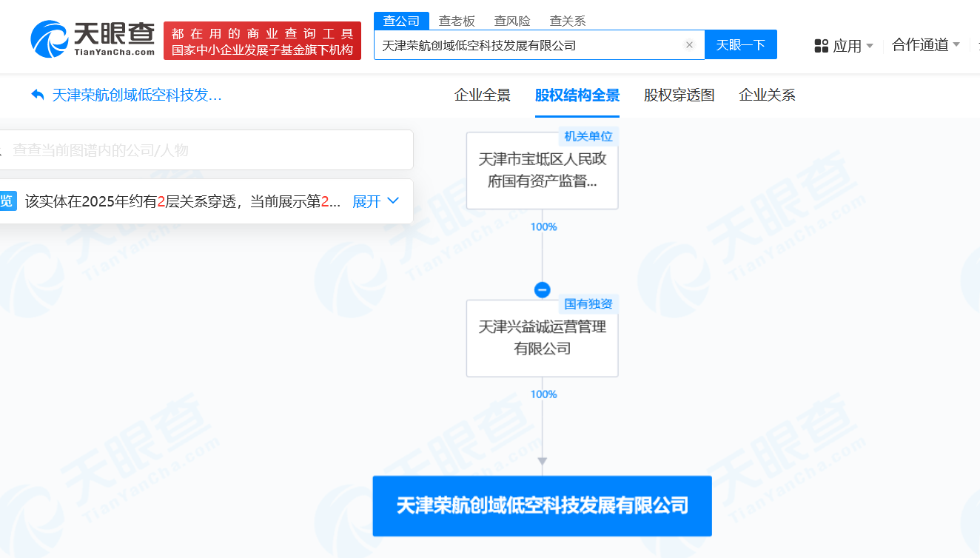This screenshot has height=558, width=980.
Task: Click the 机关单位 tag
Action: point(588,136)
